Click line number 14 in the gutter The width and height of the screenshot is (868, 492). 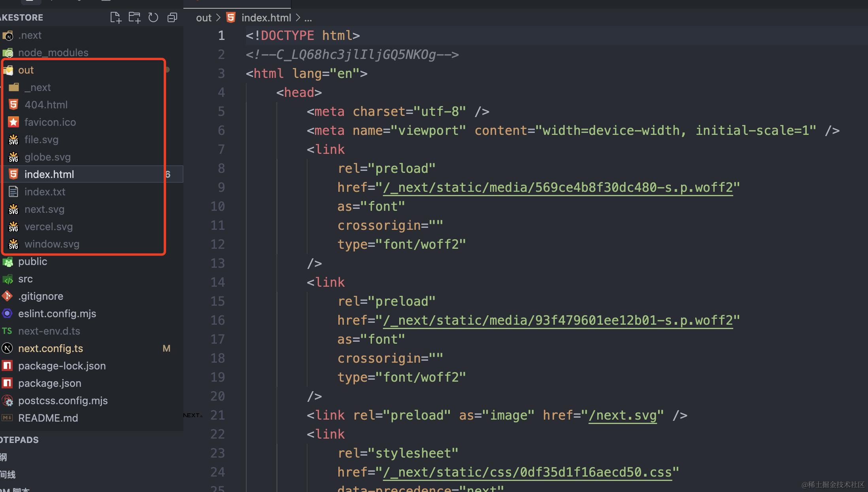(x=217, y=282)
